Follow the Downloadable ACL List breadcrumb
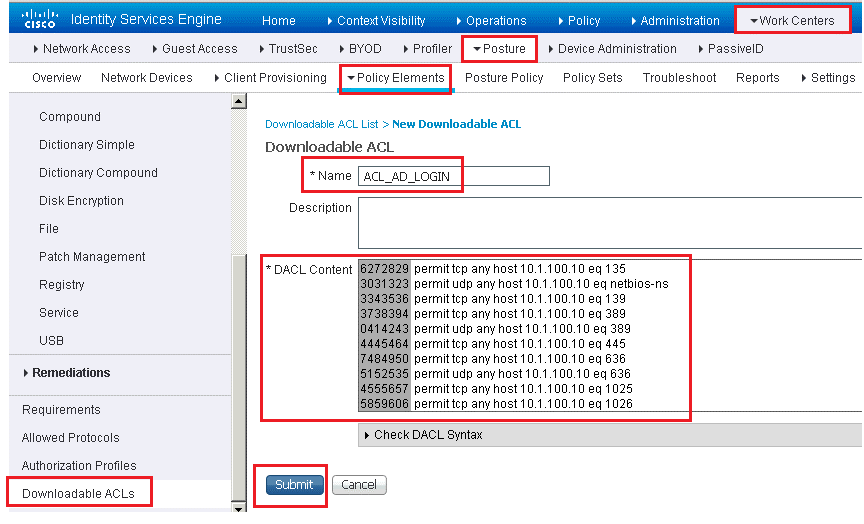 pos(321,125)
